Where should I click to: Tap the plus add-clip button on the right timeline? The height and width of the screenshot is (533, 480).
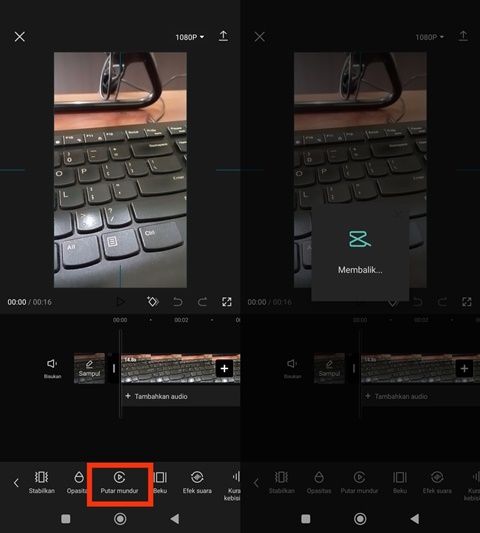coord(464,368)
